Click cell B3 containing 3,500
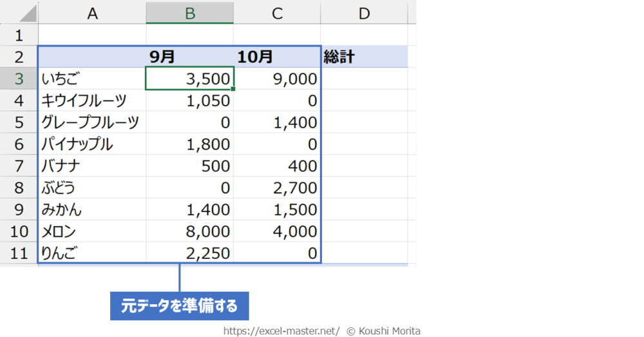 click(190, 79)
